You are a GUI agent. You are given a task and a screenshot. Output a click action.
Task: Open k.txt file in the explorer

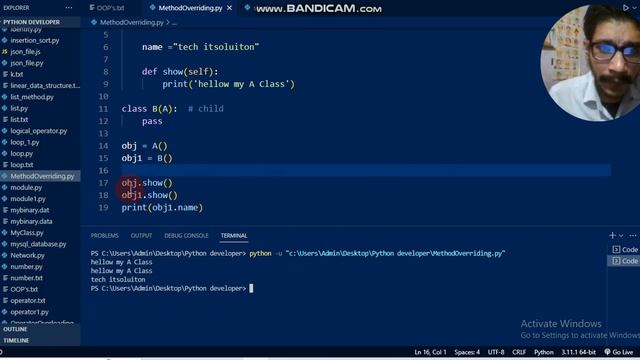coord(16,74)
